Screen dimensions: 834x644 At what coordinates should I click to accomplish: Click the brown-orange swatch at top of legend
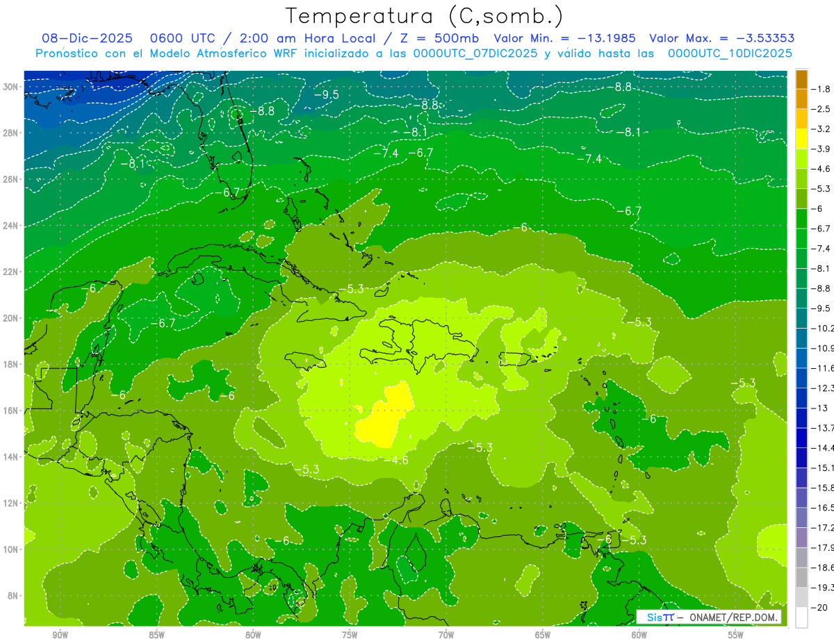point(801,80)
